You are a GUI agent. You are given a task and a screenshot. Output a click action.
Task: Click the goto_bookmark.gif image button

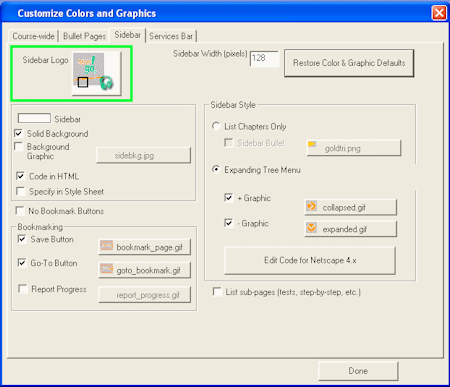[144, 270]
